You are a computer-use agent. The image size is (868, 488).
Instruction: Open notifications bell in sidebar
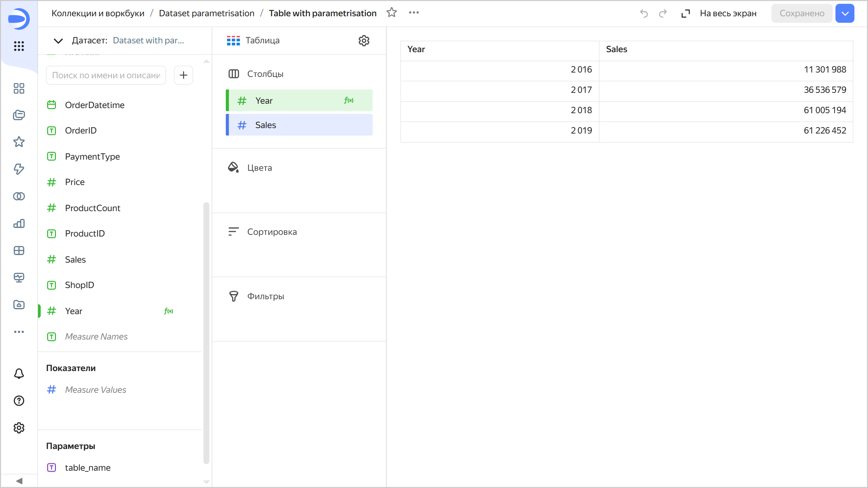click(19, 373)
